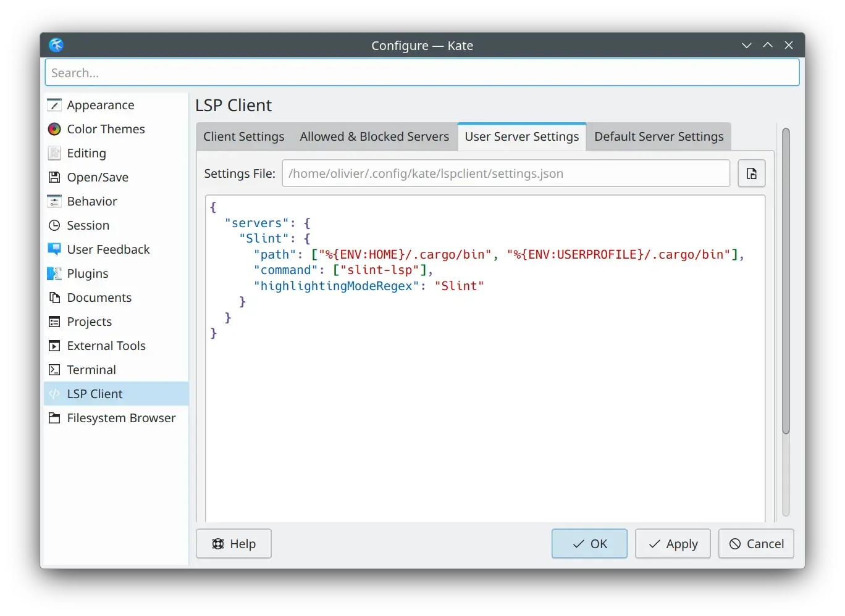
Task: Select External Tools in the sidebar
Action: 106,346
